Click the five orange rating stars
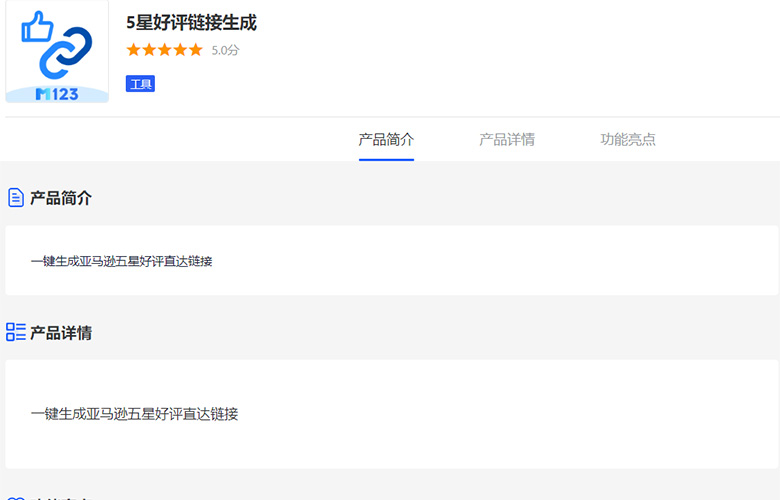The image size is (780, 500). pyautogui.click(x=165, y=50)
